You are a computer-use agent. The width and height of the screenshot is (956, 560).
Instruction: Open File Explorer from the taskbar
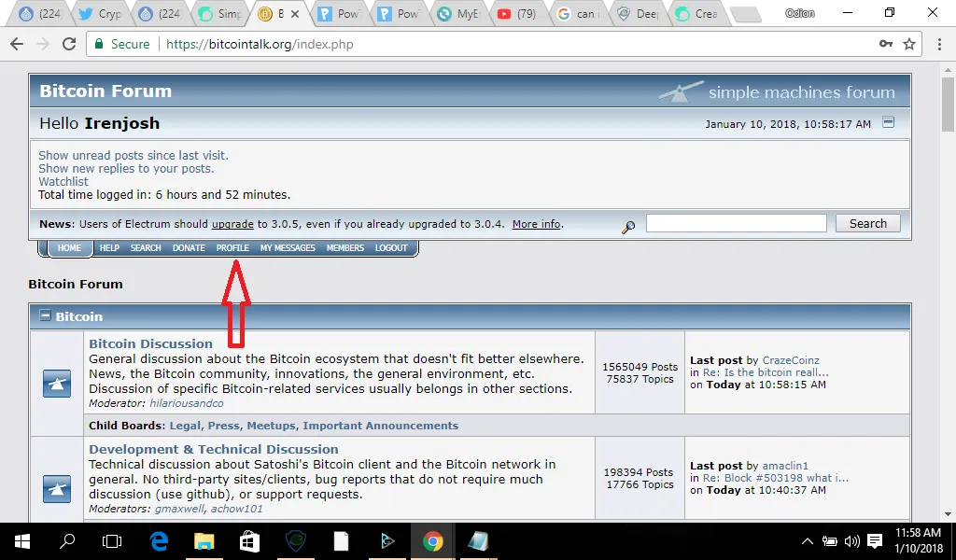204,541
